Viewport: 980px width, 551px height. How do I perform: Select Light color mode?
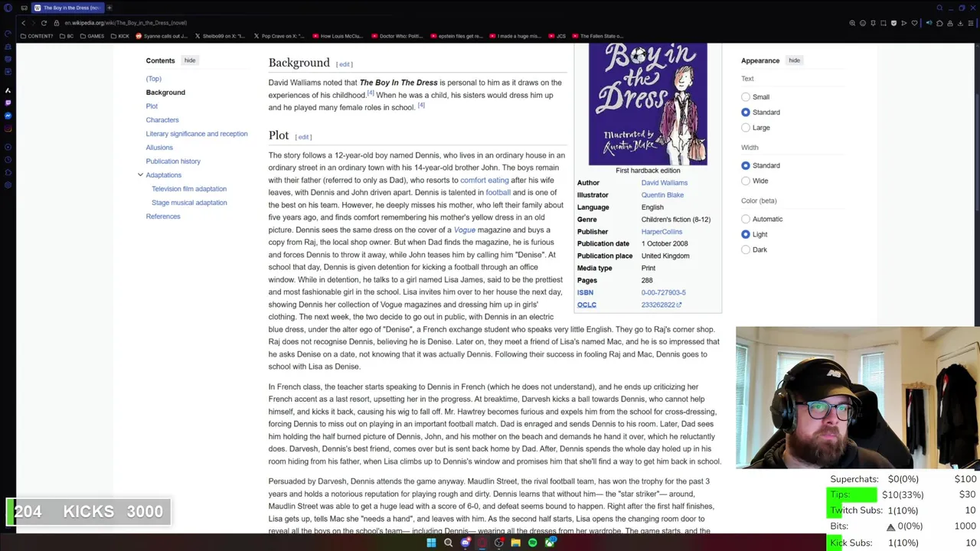pos(746,234)
